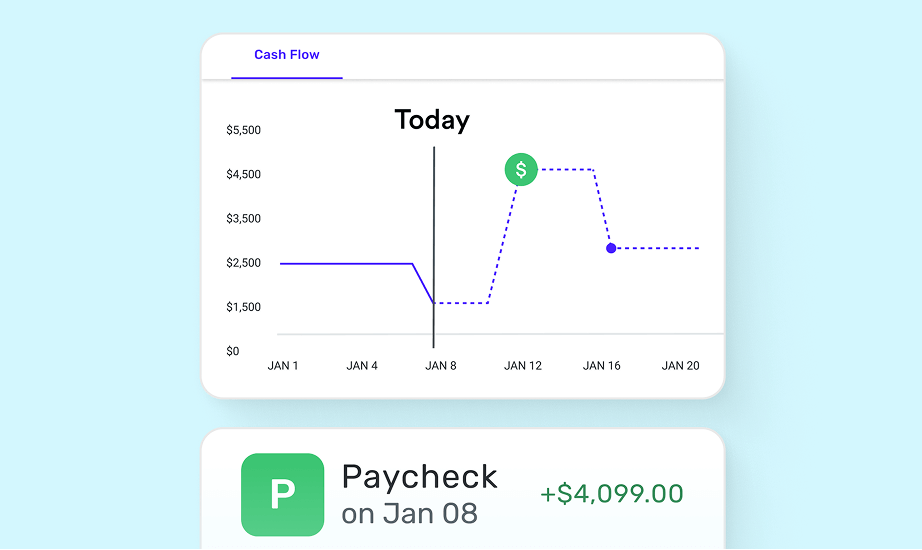
Task: Select the blue dot marker on the chart
Action: [611, 248]
